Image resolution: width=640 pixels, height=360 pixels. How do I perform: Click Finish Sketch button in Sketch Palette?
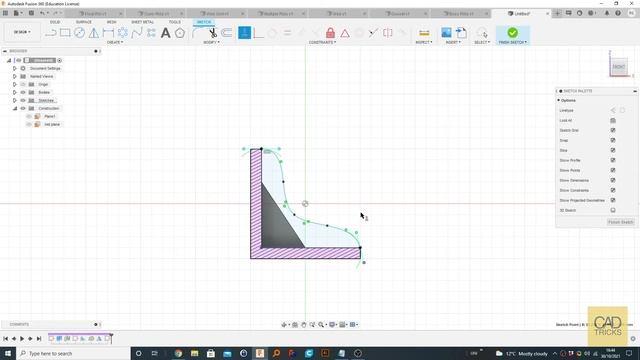(x=620, y=222)
